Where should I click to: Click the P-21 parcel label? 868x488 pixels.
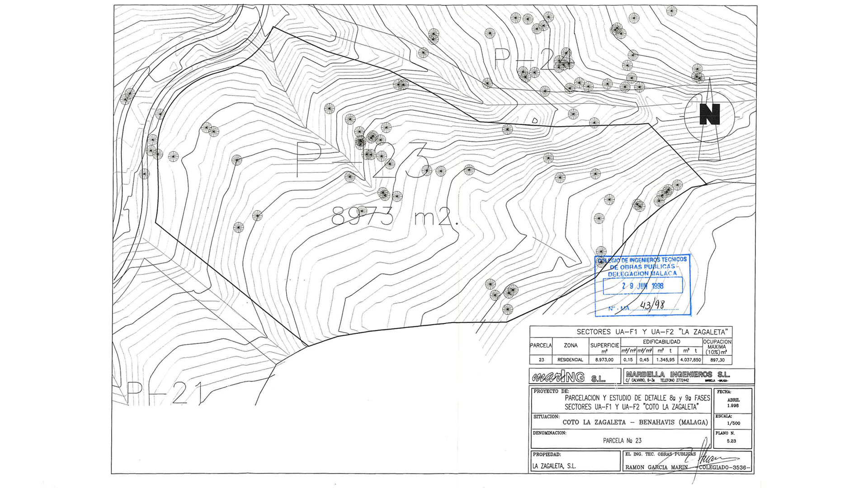click(x=164, y=393)
